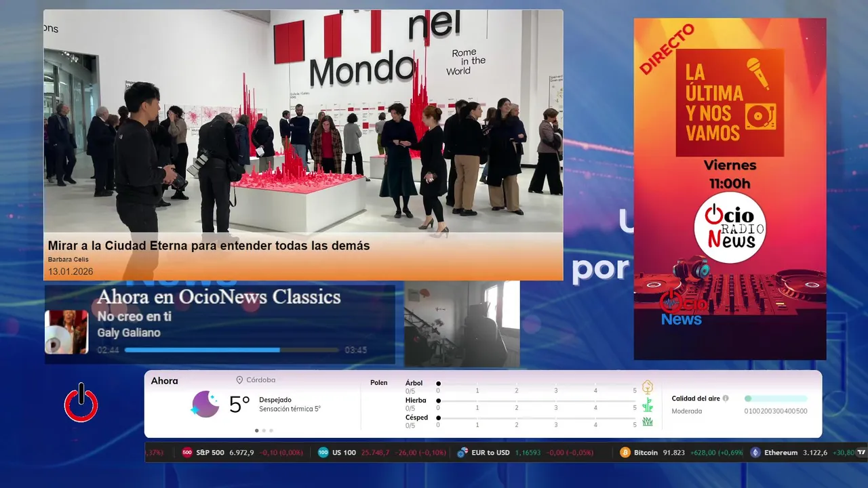Click total duration 03:45
The height and width of the screenshot is (488, 868).
(x=356, y=350)
